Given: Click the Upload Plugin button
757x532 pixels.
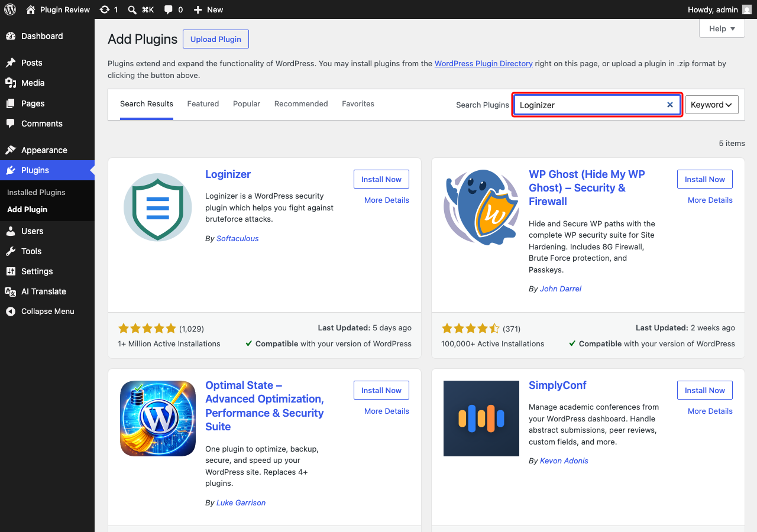Looking at the screenshot, I should [216, 39].
